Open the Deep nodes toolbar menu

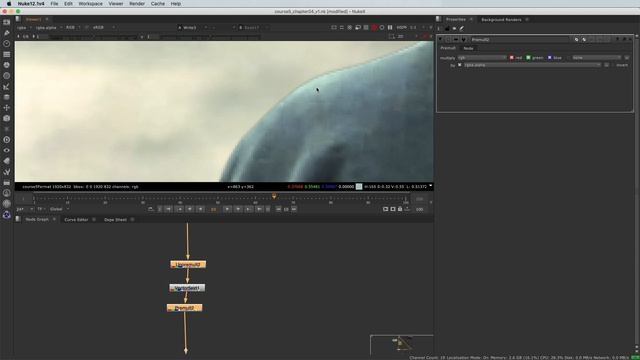point(7,140)
